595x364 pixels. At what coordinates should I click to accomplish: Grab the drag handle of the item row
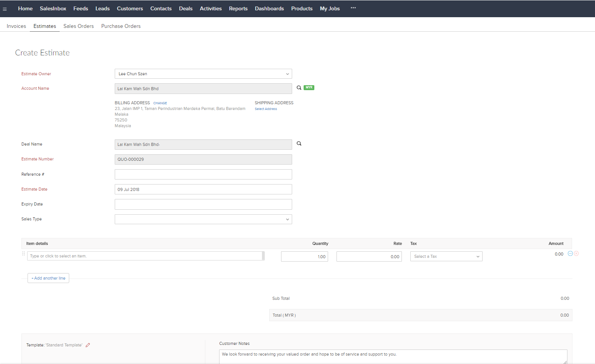[x=24, y=254]
